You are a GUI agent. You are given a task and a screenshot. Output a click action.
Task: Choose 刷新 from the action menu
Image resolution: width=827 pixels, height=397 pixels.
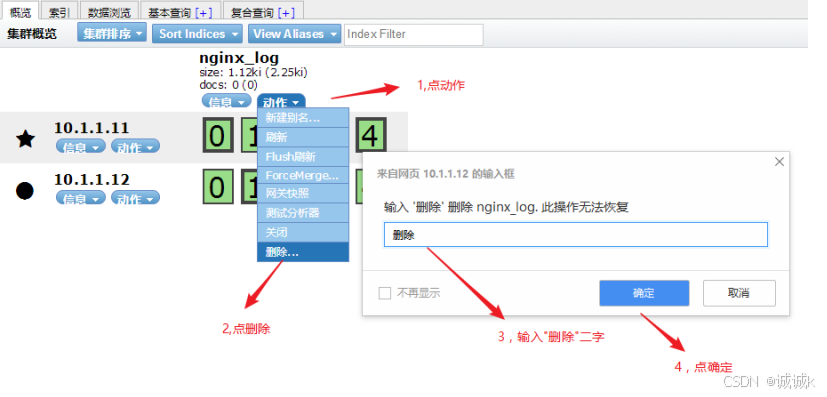[303, 137]
